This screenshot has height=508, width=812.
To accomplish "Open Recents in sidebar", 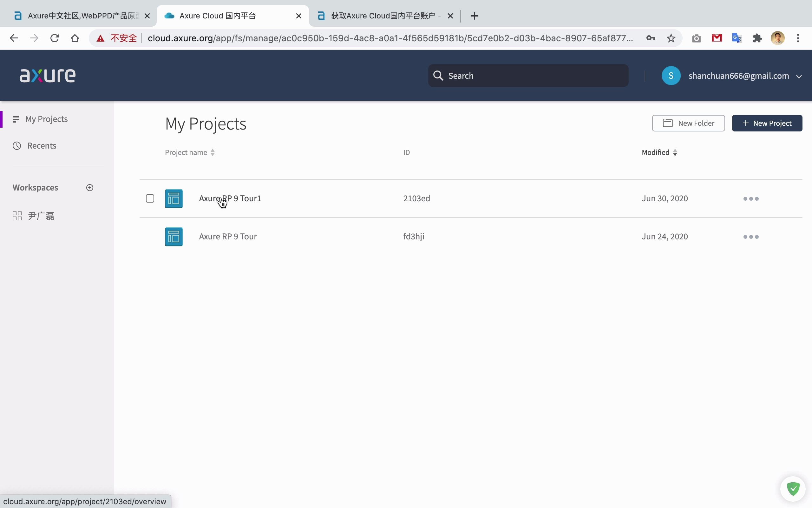I will tap(42, 145).
